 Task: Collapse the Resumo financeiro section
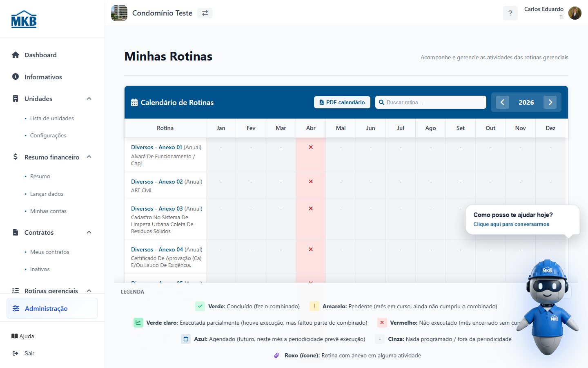[89, 157]
